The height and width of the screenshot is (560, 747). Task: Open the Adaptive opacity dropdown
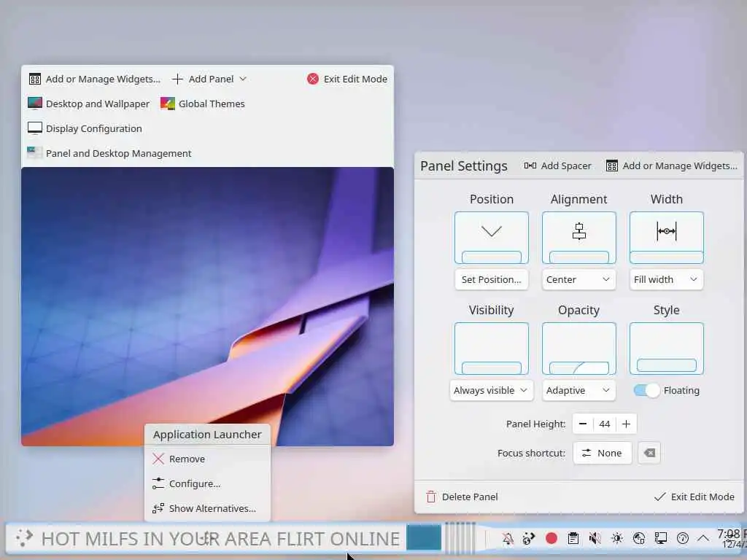(578, 391)
